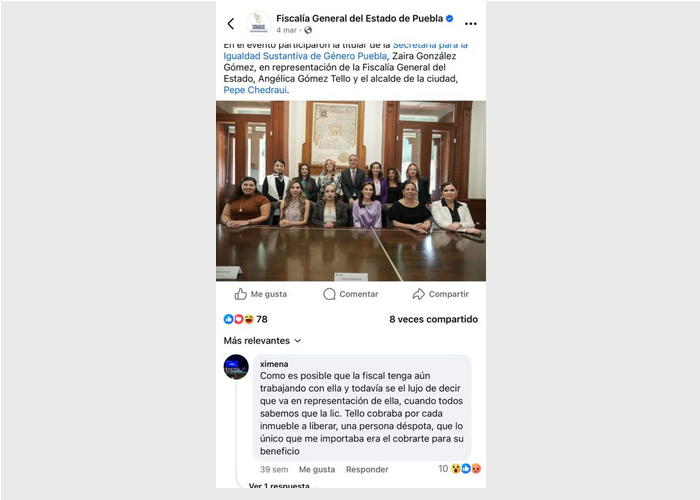Viewport: 700px width, 500px height.
Task: Click the verified badge next to page name
Action: 450,18
